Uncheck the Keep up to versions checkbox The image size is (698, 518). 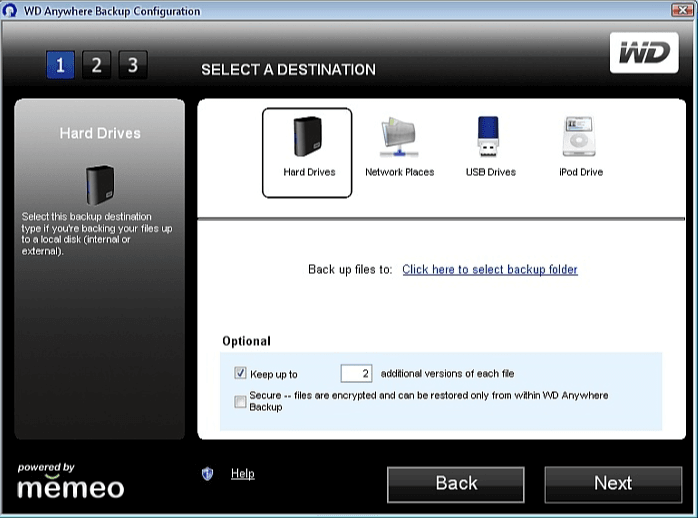click(240, 373)
